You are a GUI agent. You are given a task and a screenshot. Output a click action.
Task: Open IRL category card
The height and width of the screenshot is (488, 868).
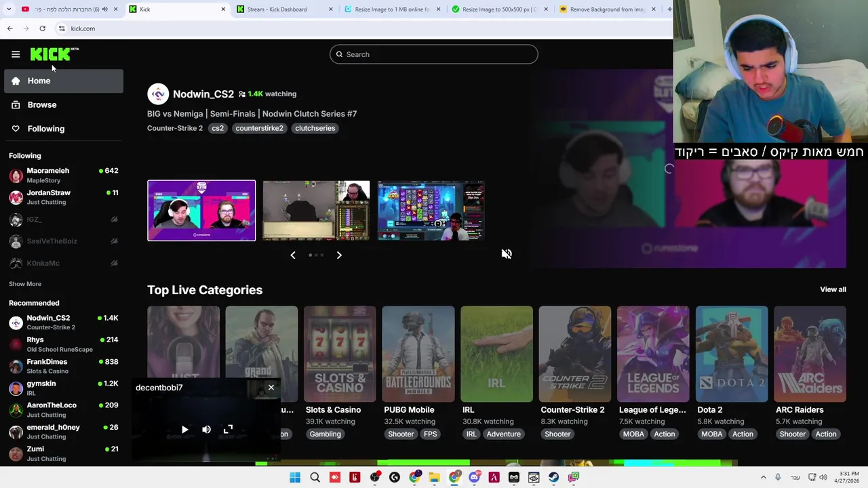click(496, 354)
